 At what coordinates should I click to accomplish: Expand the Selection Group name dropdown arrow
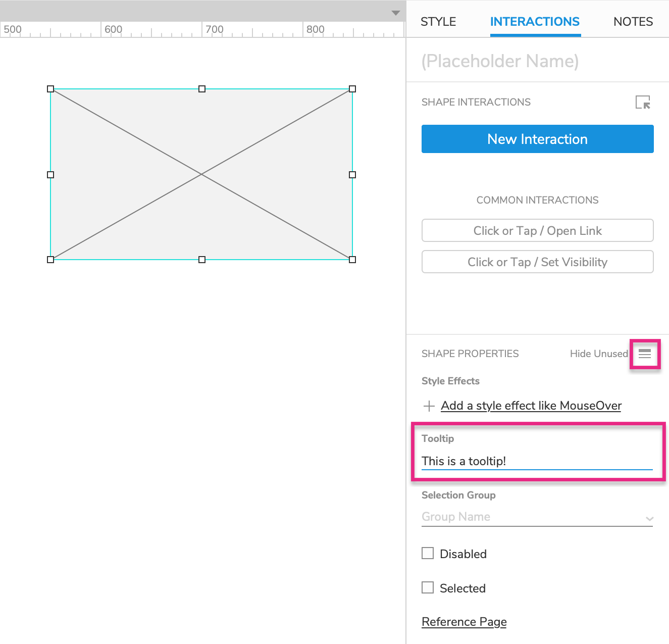coord(649,518)
